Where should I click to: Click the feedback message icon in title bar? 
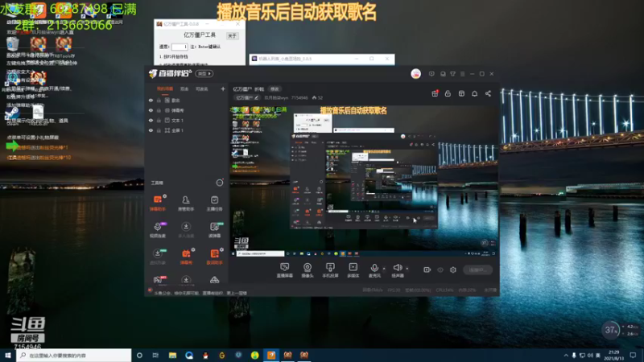click(x=431, y=74)
